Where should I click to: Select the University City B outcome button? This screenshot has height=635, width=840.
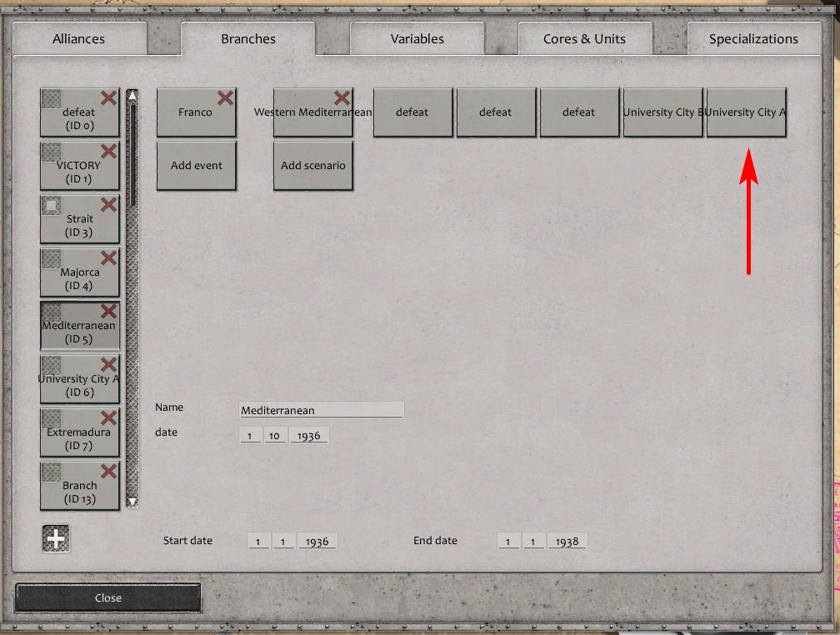tap(662, 112)
